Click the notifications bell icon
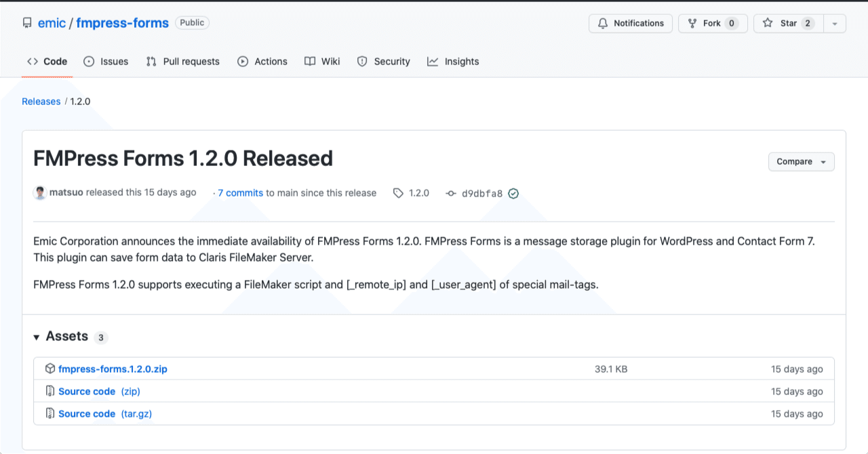This screenshot has height=454, width=868. point(603,23)
